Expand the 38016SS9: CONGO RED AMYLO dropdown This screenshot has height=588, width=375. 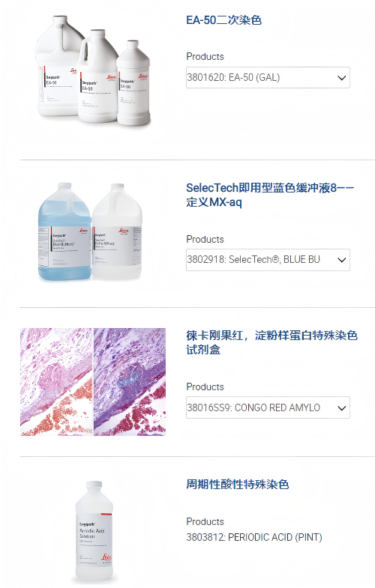(x=268, y=407)
